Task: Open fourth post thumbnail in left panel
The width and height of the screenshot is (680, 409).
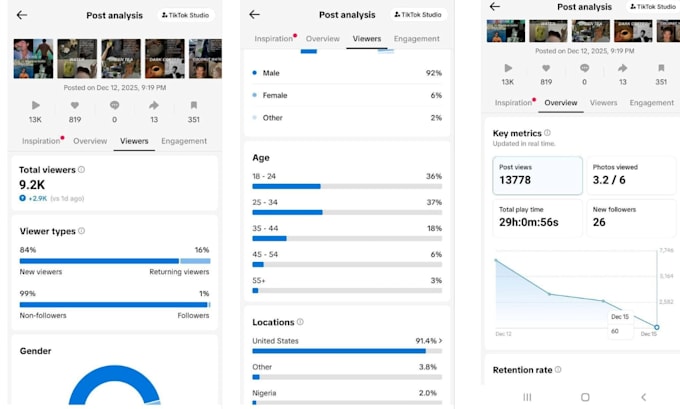Action: pyautogui.click(x=165, y=59)
